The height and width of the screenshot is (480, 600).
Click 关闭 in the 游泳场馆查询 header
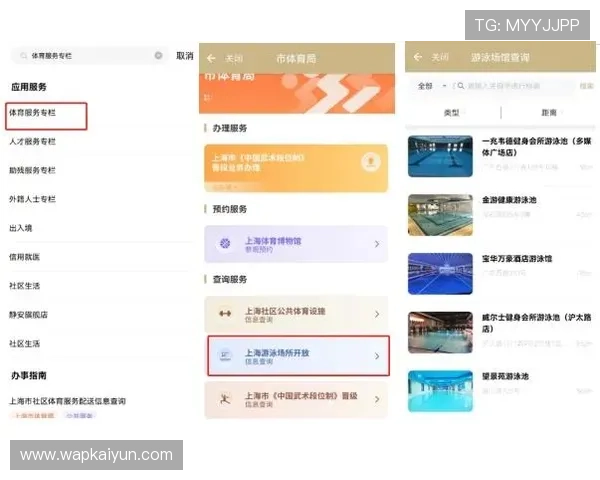click(440, 57)
